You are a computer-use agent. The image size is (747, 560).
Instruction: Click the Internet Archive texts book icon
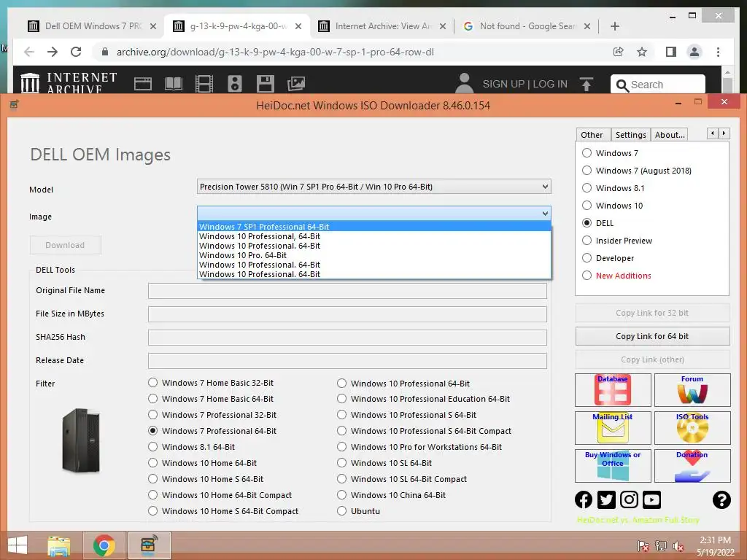[174, 84]
